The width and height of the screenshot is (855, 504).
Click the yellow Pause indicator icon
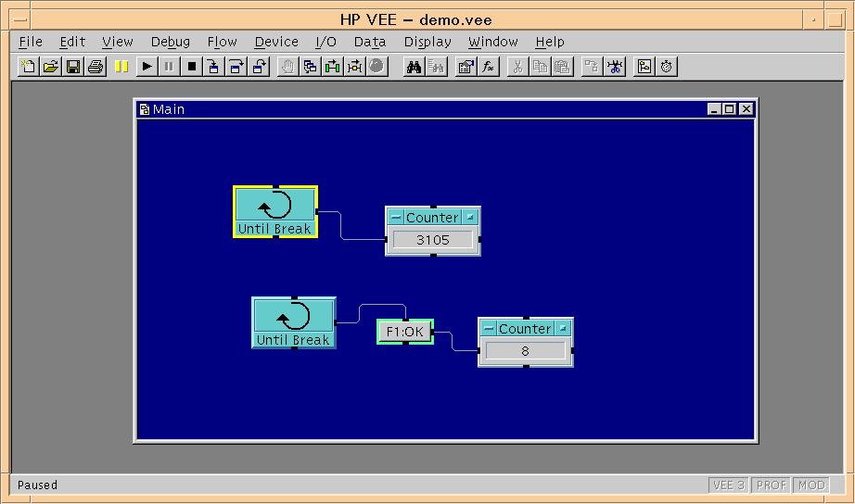[121, 67]
